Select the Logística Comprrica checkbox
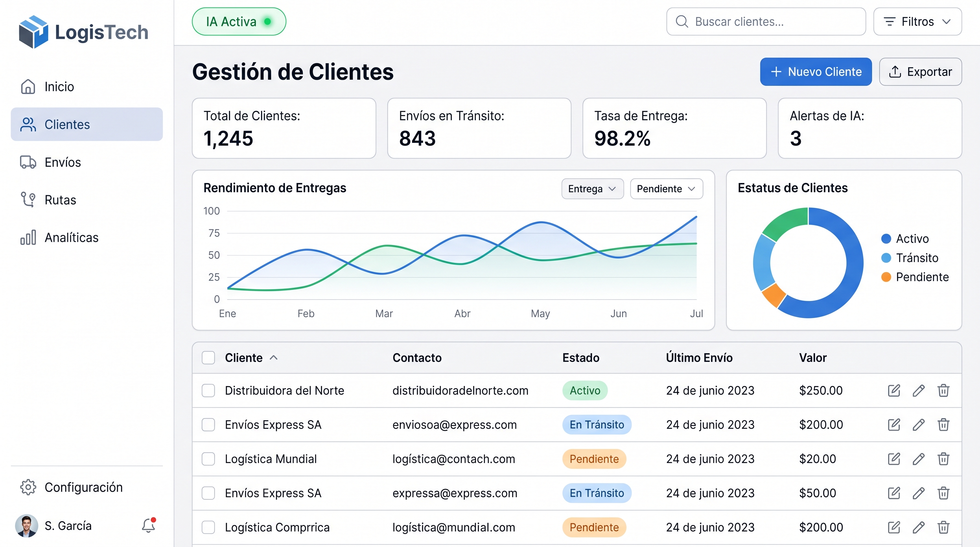 point(208,527)
